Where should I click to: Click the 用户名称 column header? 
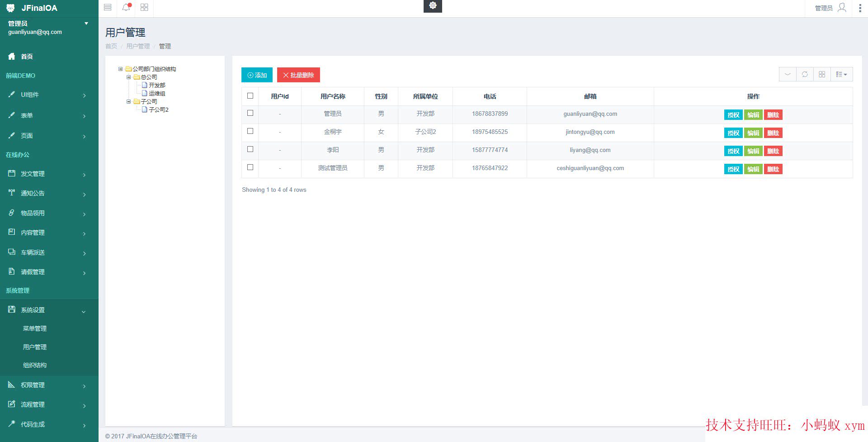(x=333, y=96)
